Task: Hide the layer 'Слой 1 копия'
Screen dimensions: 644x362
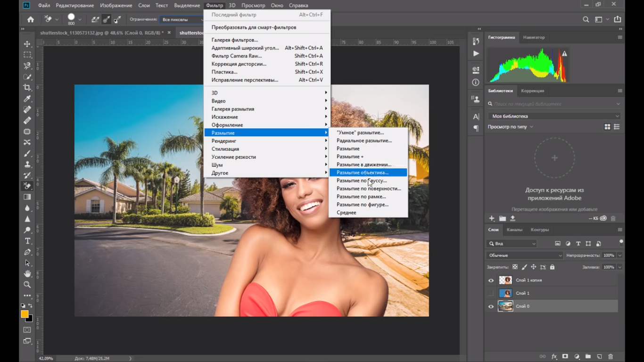Action: coord(491,280)
